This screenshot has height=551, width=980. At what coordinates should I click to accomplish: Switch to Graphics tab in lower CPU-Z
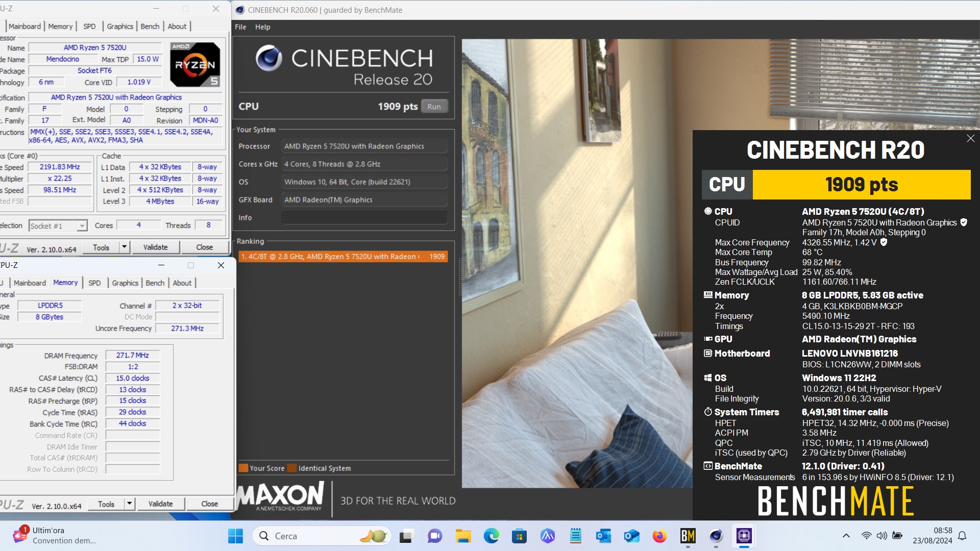pos(125,283)
